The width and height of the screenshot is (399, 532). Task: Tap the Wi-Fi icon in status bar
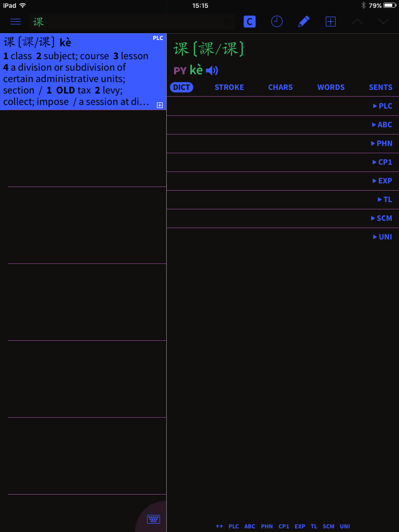coord(22,5)
